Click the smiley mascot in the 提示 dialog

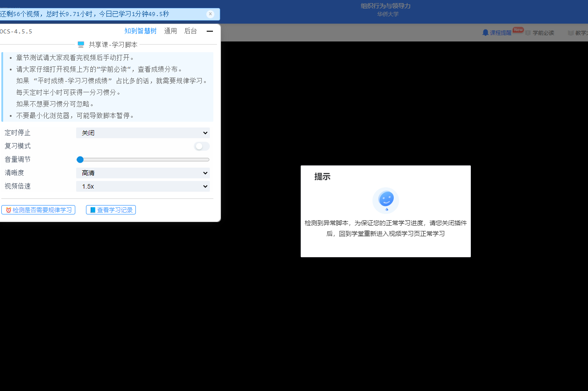pos(386,200)
